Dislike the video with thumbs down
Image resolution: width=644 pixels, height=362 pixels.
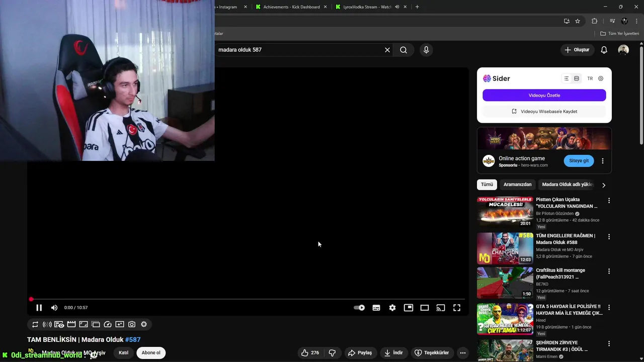tap(332, 353)
